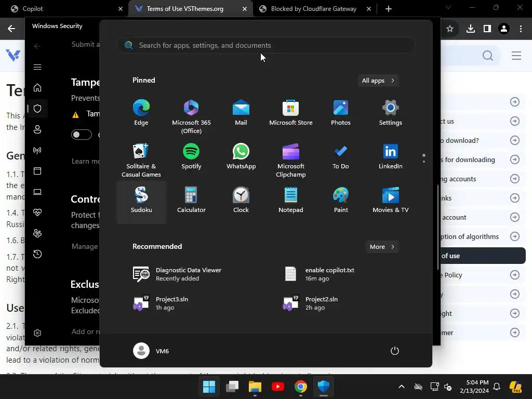This screenshot has width=532, height=399.
Task: Launch the Photos app
Action: point(341,113)
